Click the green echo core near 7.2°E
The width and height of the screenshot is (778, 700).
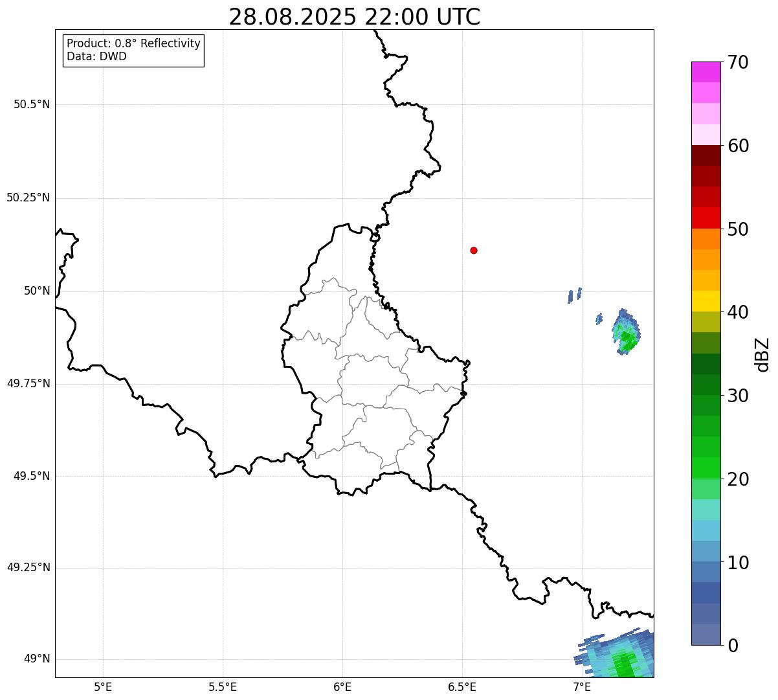[x=627, y=338]
